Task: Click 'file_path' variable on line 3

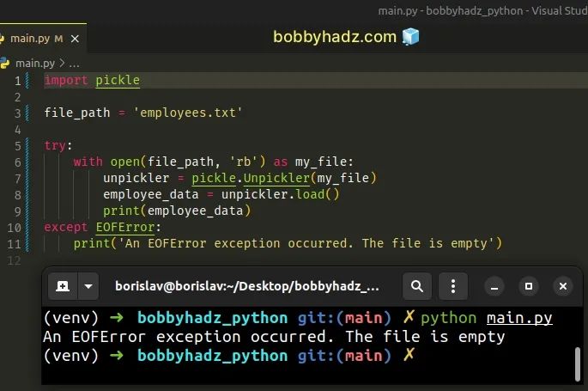Action: click(77, 113)
